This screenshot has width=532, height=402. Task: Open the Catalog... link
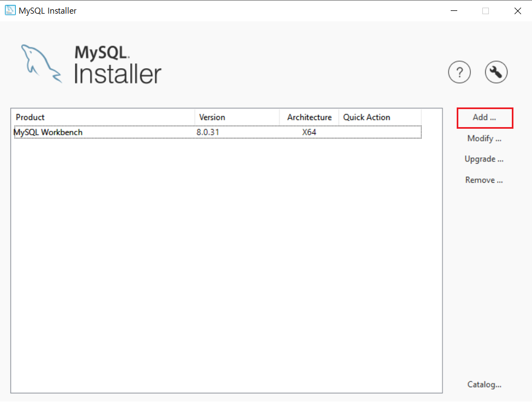[484, 385]
